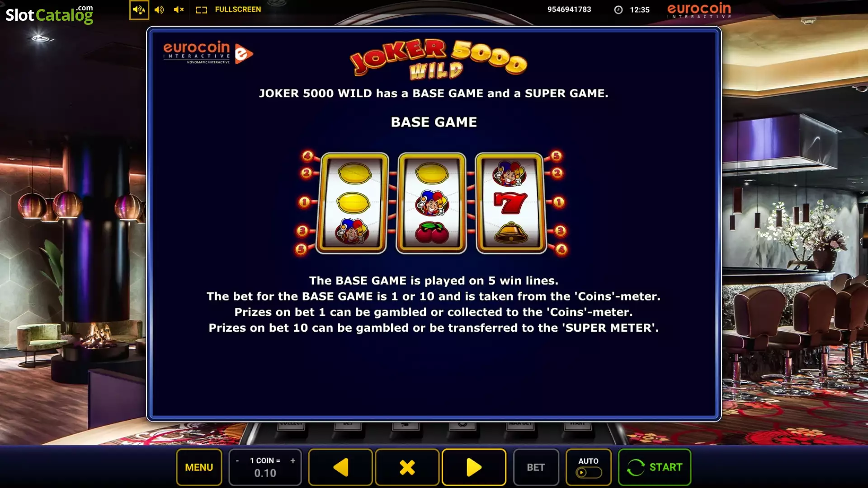Click the BET button
The image size is (868, 488).
pyautogui.click(x=536, y=467)
